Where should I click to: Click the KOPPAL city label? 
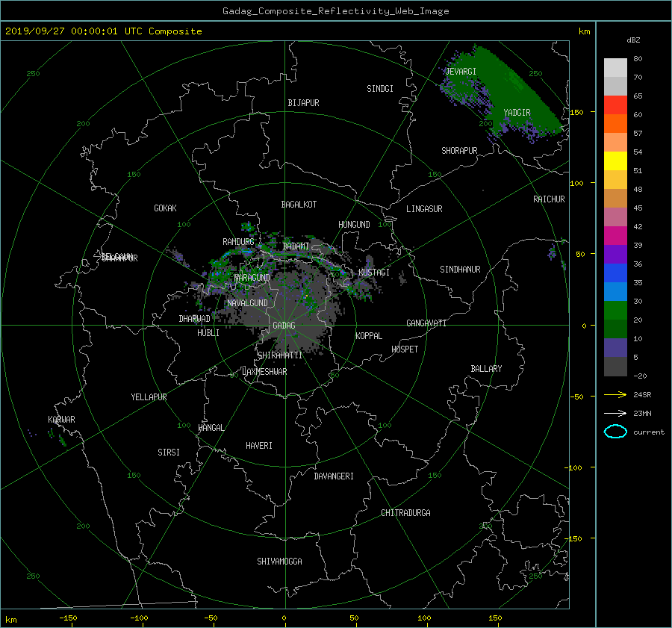pos(369,335)
